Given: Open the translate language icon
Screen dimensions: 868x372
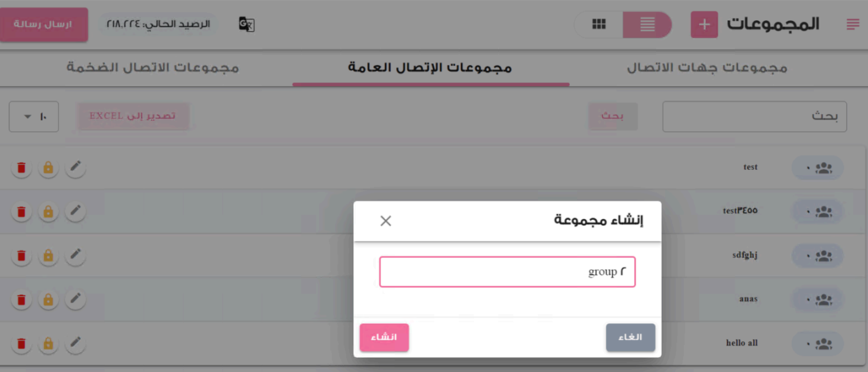Looking at the screenshot, I should [246, 24].
